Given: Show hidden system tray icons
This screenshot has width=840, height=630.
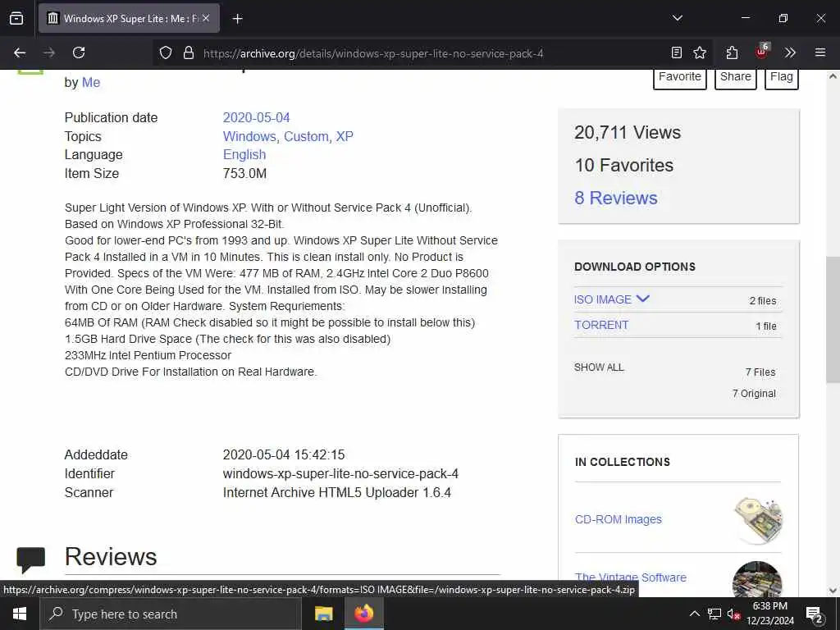Looking at the screenshot, I should click(694, 614).
